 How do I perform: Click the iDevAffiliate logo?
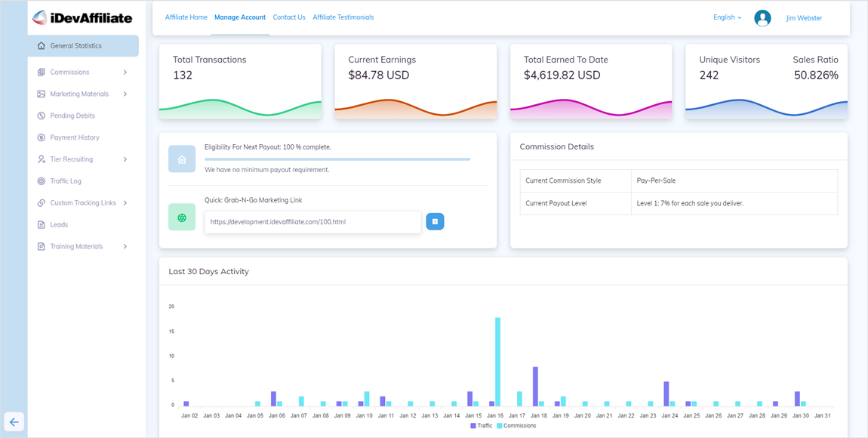click(x=82, y=17)
